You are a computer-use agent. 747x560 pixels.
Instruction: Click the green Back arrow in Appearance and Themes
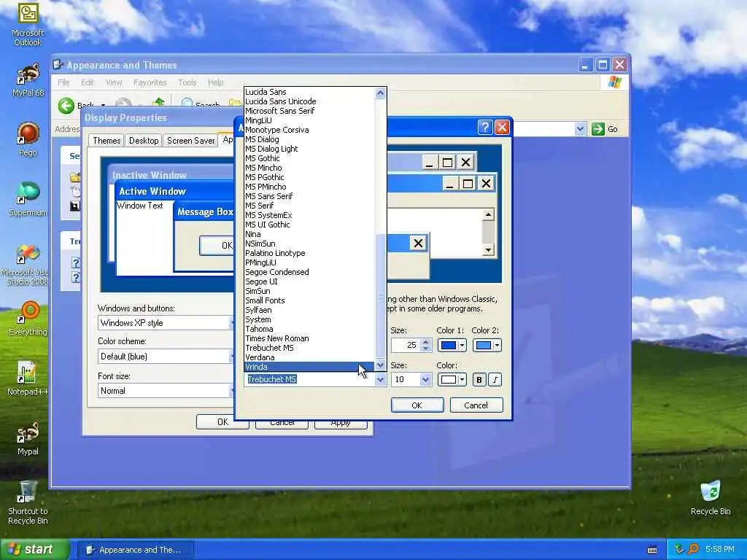66,105
